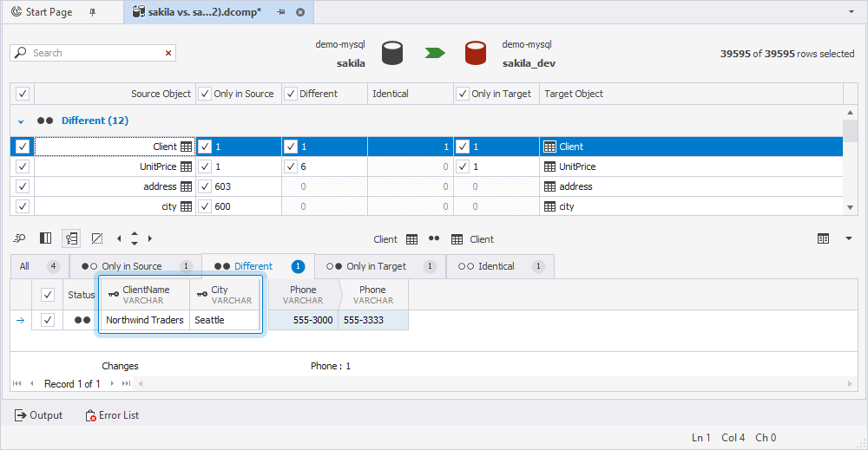Click the hide unmodified columns icon
The height and width of the screenshot is (450, 868).
tap(97, 238)
